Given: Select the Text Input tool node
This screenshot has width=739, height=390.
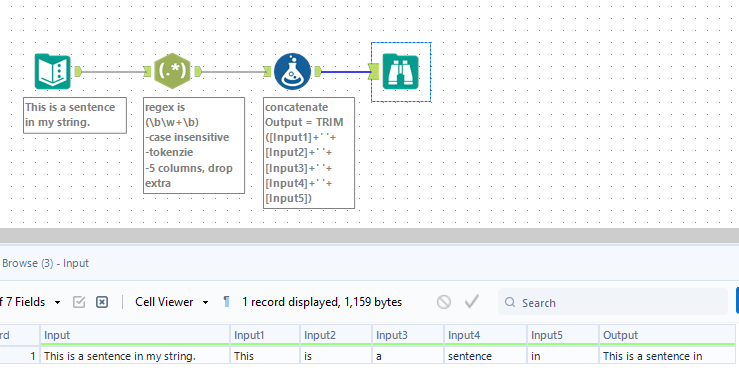Looking at the screenshot, I should pos(53,72).
